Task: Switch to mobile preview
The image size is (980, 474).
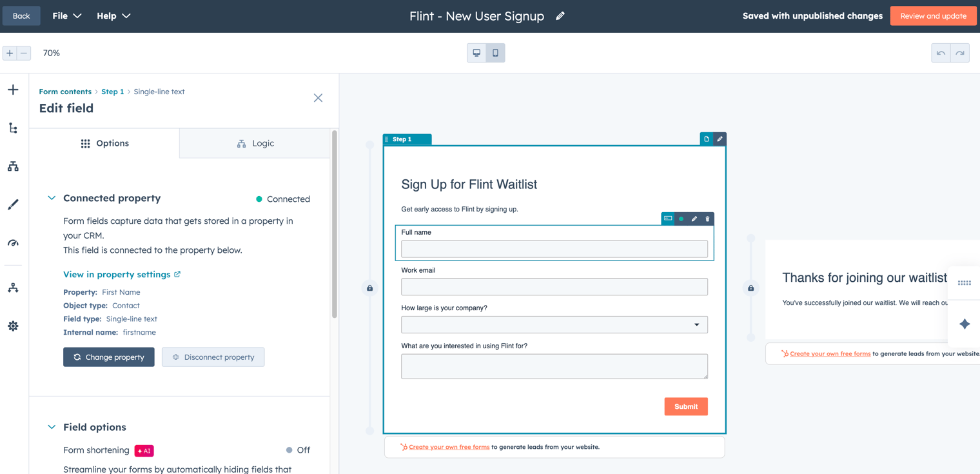Action: click(x=495, y=53)
